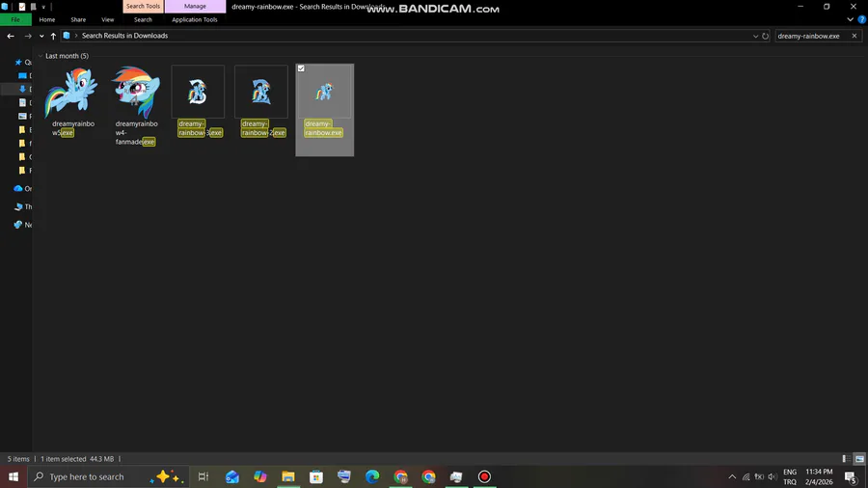This screenshot has width=868, height=488.
Task: Click the Search Tools contextual tab header
Action: coord(143,6)
